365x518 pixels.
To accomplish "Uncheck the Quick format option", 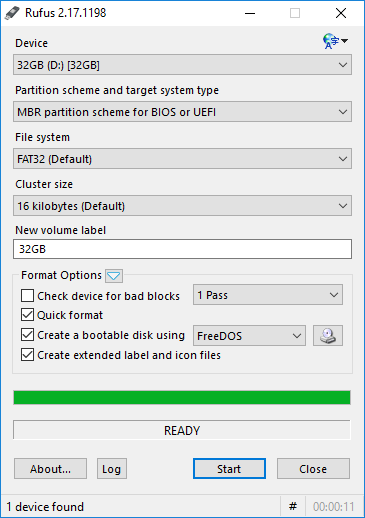I will [27, 315].
